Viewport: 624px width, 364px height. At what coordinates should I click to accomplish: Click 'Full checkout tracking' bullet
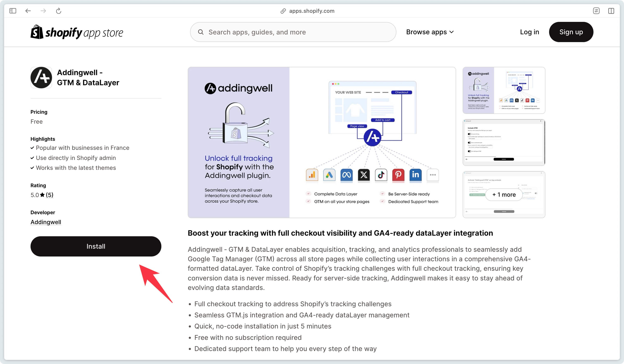(x=293, y=304)
